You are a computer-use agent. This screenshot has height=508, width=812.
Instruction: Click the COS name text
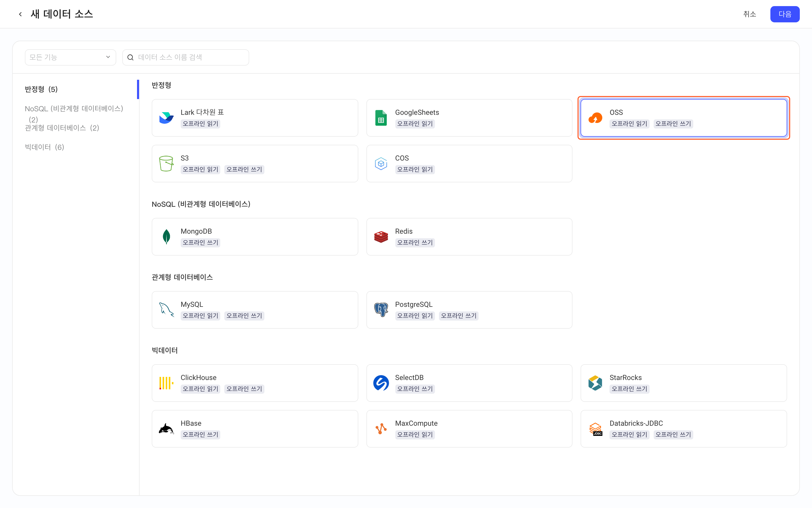coord(402,158)
